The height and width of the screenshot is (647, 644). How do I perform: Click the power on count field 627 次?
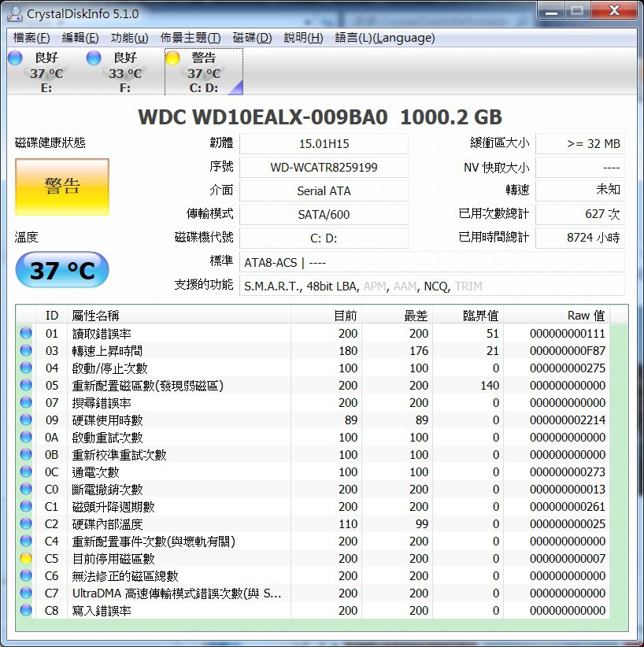coord(580,214)
